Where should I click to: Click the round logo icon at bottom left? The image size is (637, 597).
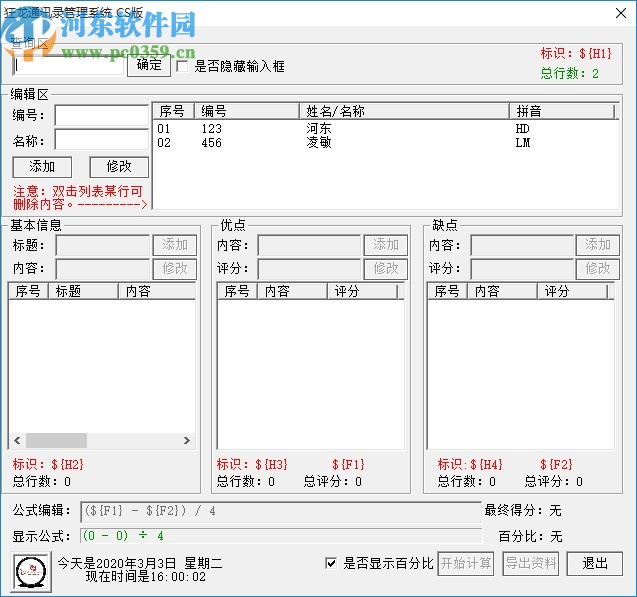tap(32, 572)
